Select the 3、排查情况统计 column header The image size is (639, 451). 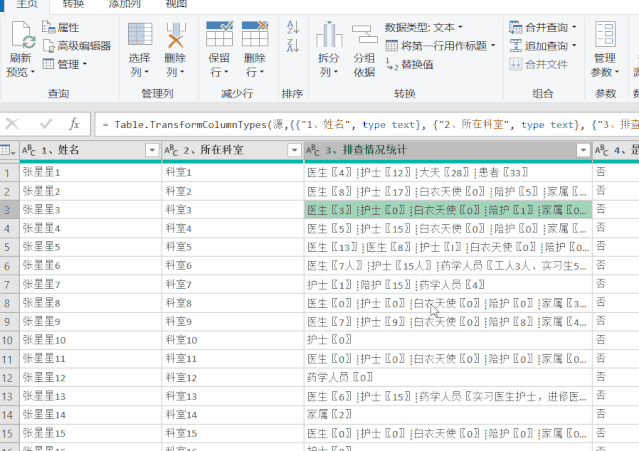pyautogui.click(x=448, y=150)
